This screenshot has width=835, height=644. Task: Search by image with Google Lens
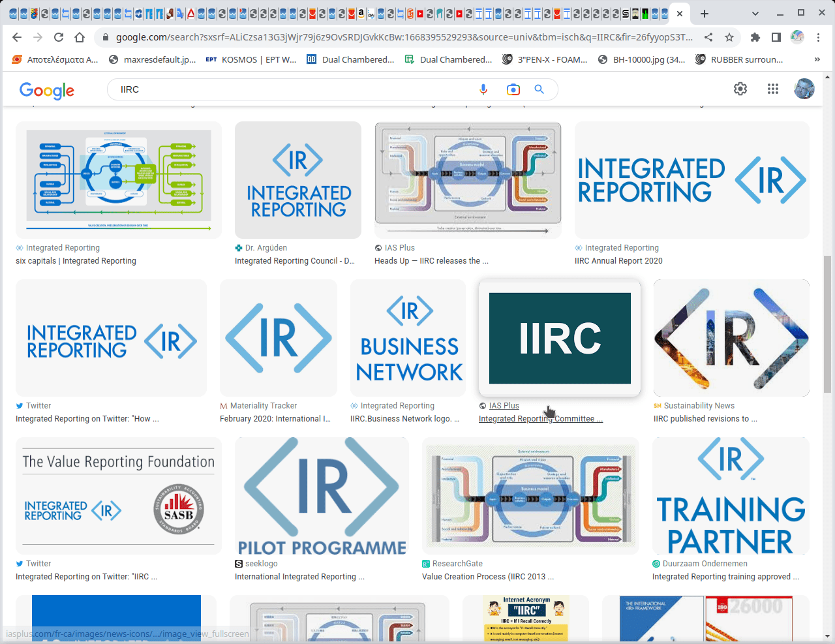point(513,89)
